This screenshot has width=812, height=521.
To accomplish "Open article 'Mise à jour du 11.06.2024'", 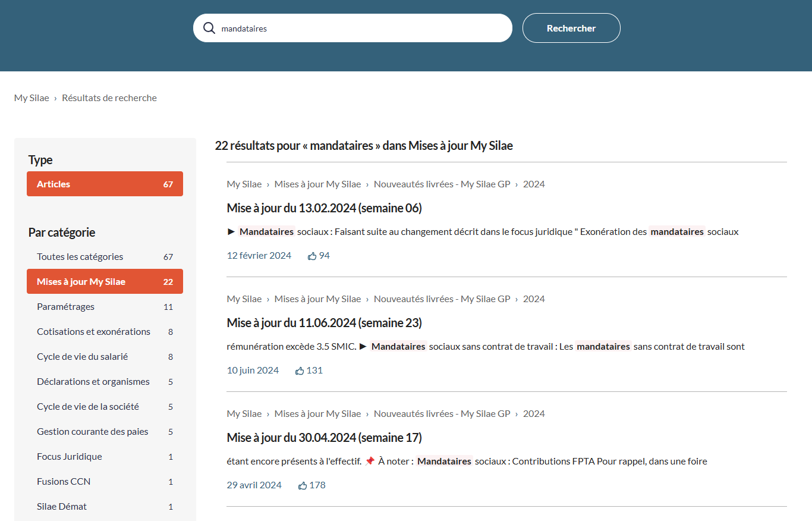I will coord(324,323).
